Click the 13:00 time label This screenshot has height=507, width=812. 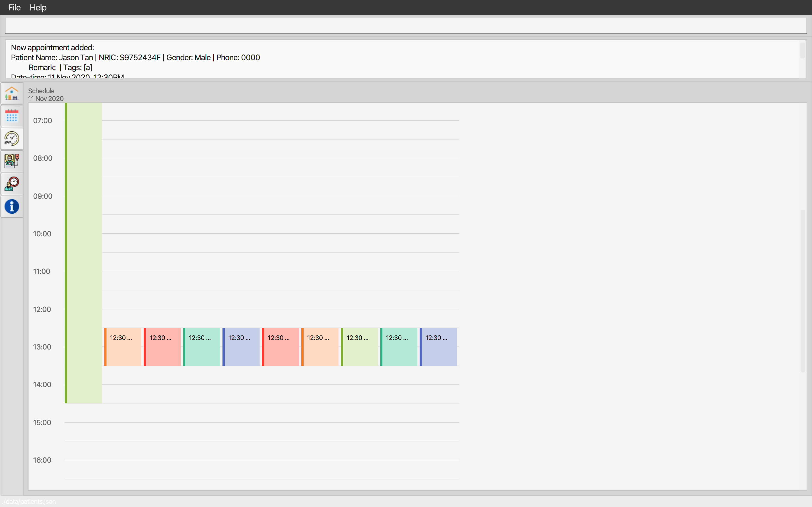[x=42, y=347]
